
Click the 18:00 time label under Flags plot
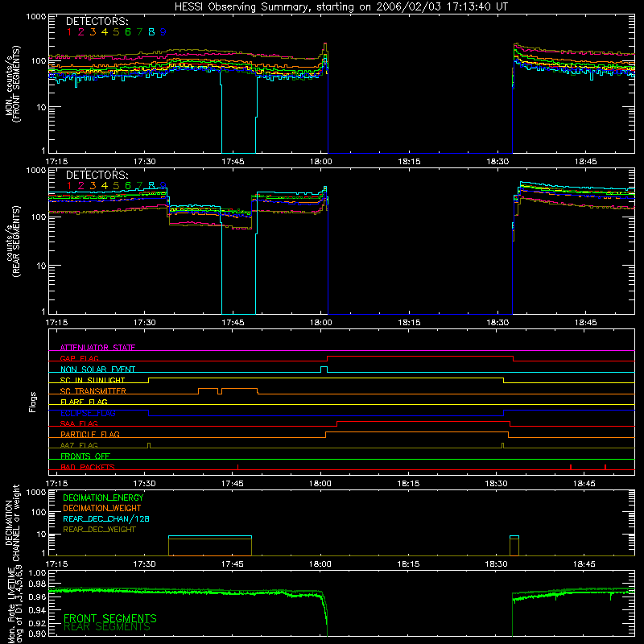pyautogui.click(x=320, y=484)
